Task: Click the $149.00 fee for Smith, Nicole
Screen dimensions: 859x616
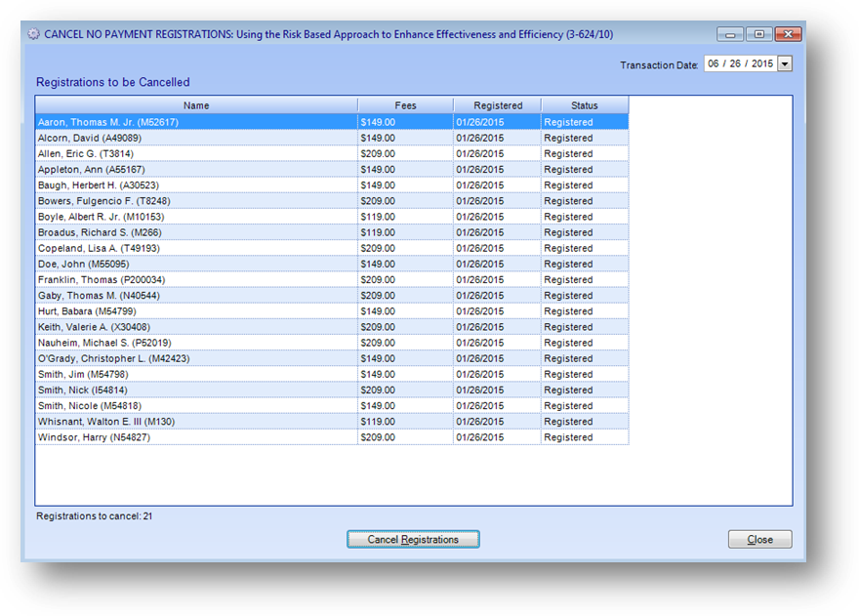Action: pos(378,406)
